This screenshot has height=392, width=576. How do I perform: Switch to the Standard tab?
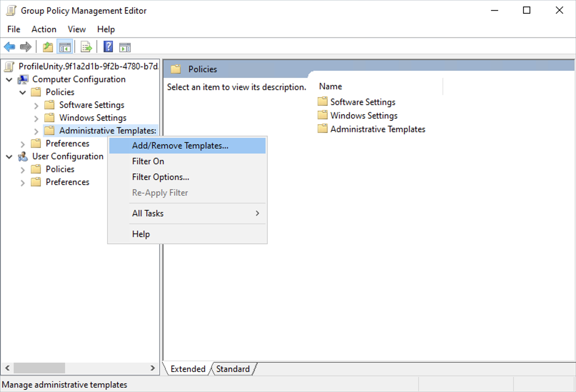pos(233,369)
